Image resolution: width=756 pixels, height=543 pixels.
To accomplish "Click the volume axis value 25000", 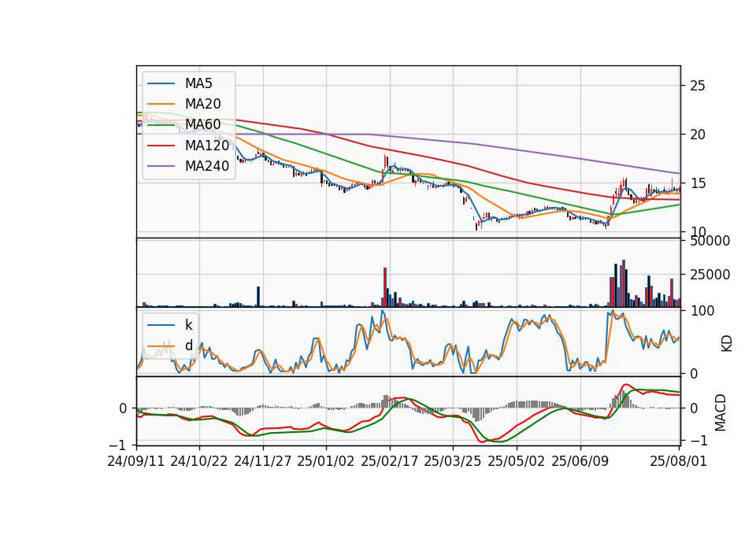I will [x=710, y=275].
